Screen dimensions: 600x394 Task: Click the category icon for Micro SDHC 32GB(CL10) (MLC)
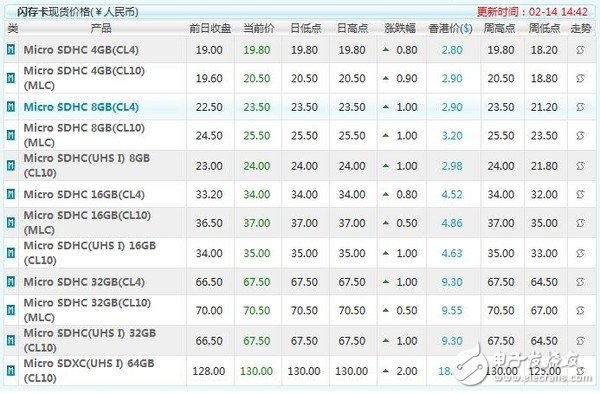tap(11, 310)
